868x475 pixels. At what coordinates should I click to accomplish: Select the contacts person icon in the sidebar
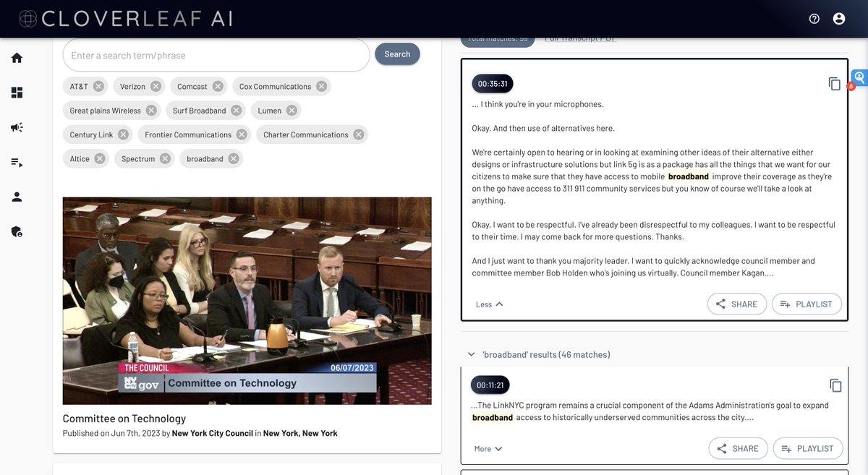(16, 196)
